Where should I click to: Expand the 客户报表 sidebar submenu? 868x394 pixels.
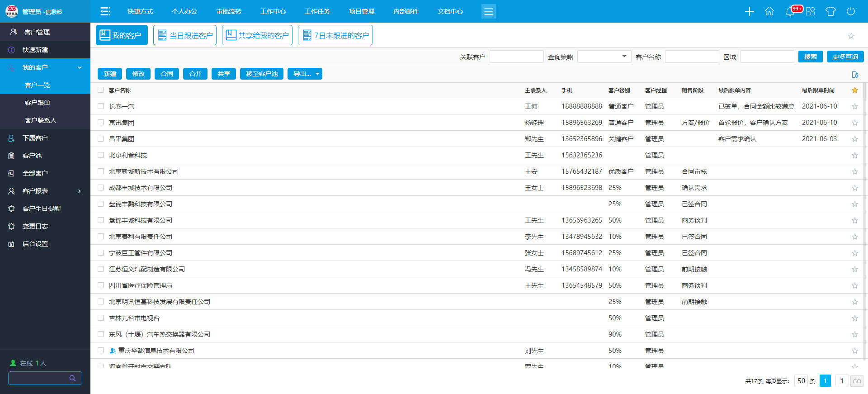pos(45,191)
